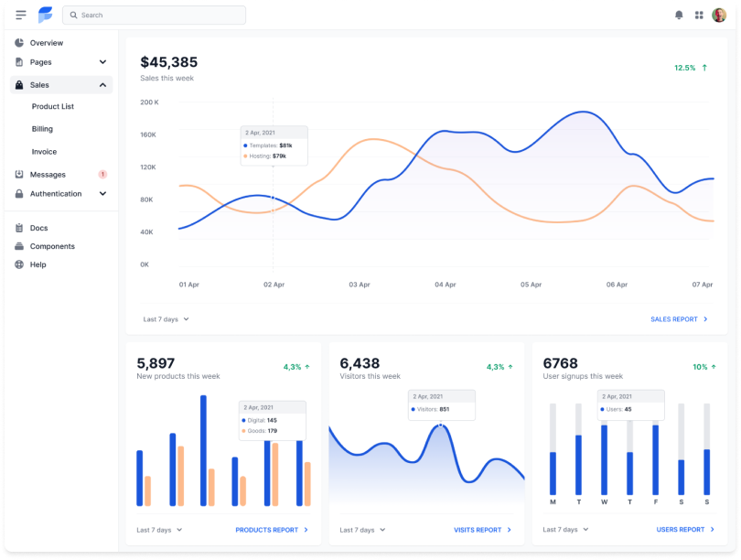Viewport: 741px width, 560px height.
Task: Click the Components printer icon
Action: coord(18,246)
